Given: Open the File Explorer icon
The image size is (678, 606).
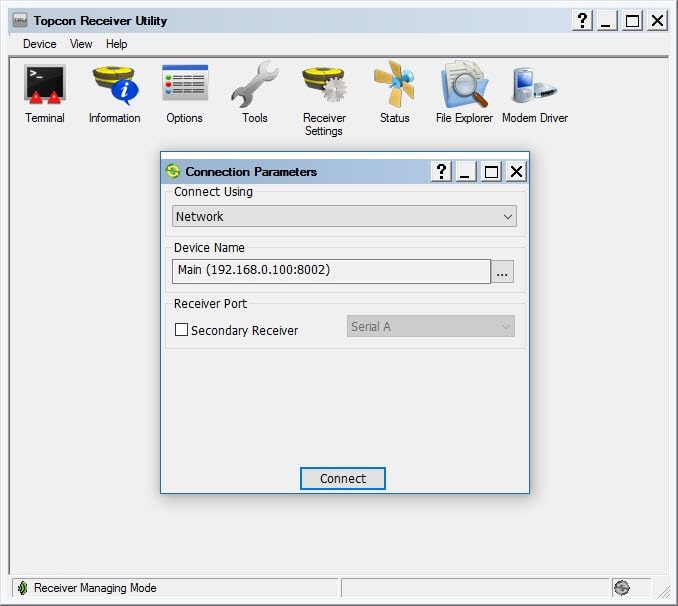Looking at the screenshot, I should point(464,84).
